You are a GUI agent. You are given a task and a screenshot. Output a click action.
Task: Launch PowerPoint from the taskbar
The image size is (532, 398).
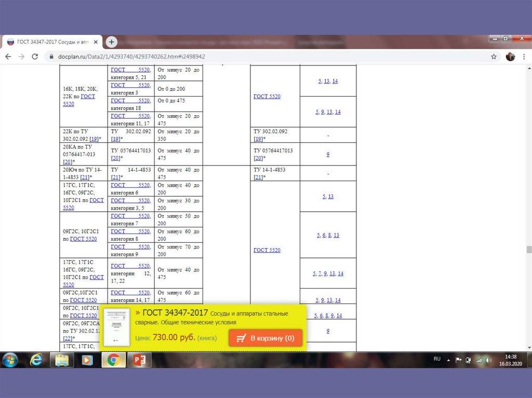point(140,360)
